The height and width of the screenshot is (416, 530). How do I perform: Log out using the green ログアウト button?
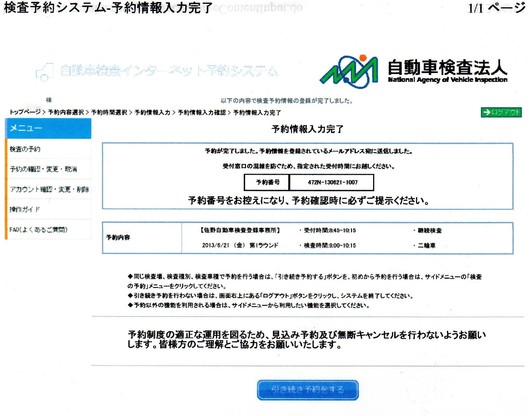pos(501,112)
